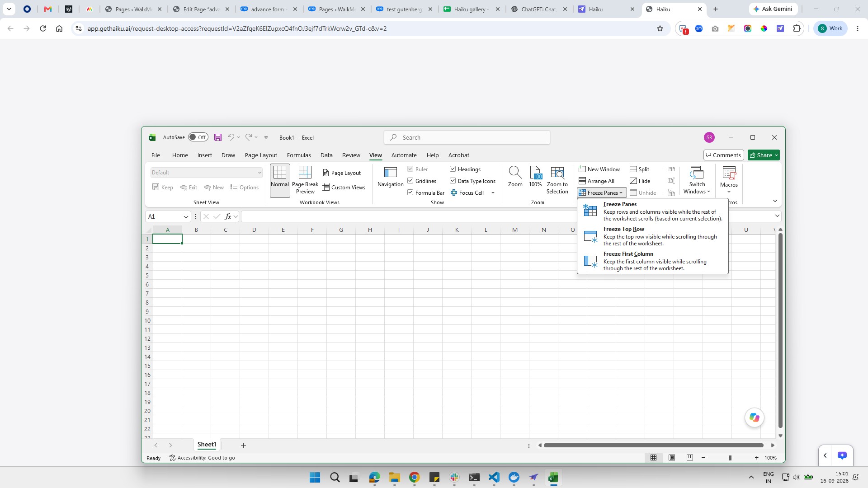This screenshot has width=868, height=488.
Task: Select the Freeze Panes menu entry
Action: click(x=653, y=211)
